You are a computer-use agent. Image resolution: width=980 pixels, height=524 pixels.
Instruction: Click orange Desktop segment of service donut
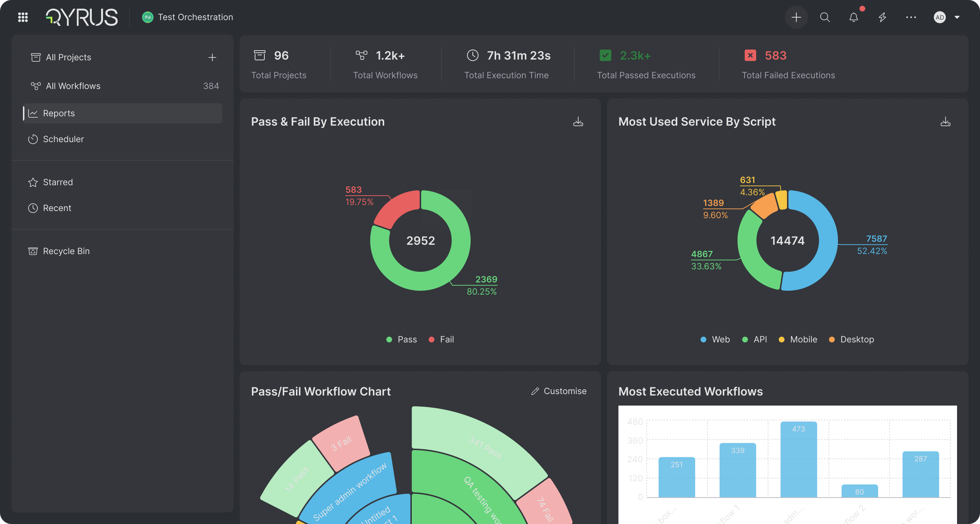(764, 206)
